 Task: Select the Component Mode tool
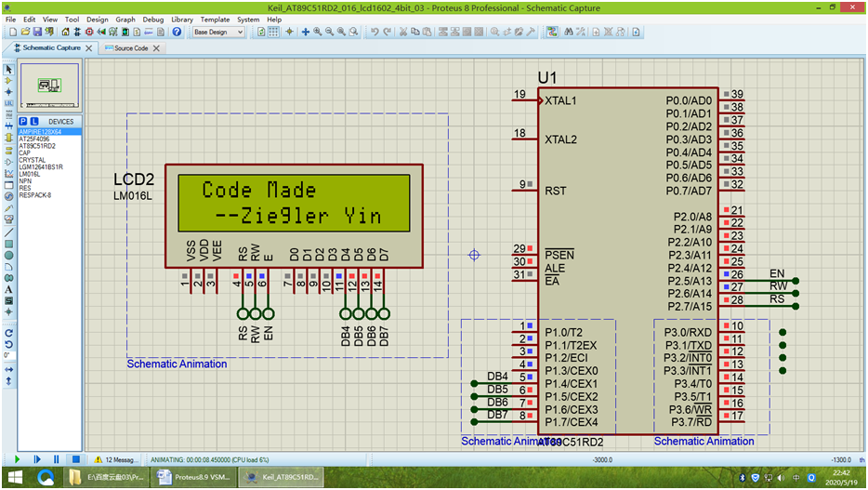click(8, 81)
